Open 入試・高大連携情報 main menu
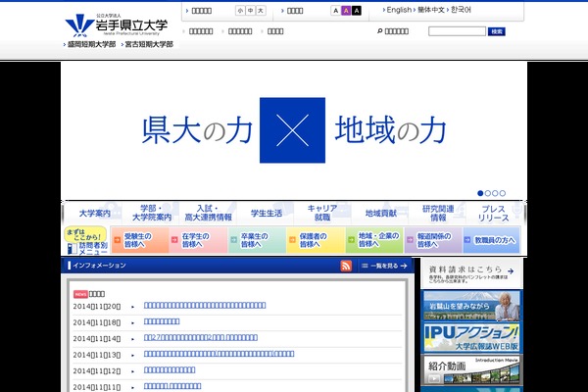This screenshot has height=392, width=588. pyautogui.click(x=208, y=213)
